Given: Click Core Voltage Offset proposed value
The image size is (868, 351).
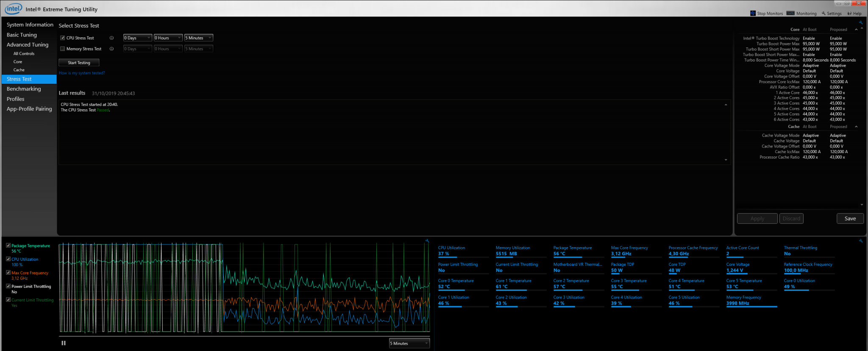Looking at the screenshot, I should [837, 76].
